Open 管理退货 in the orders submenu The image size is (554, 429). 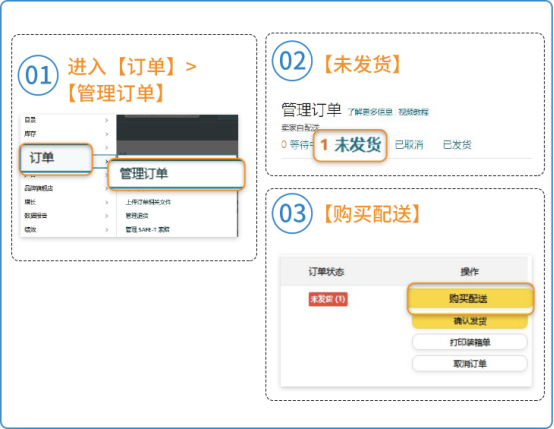137,216
